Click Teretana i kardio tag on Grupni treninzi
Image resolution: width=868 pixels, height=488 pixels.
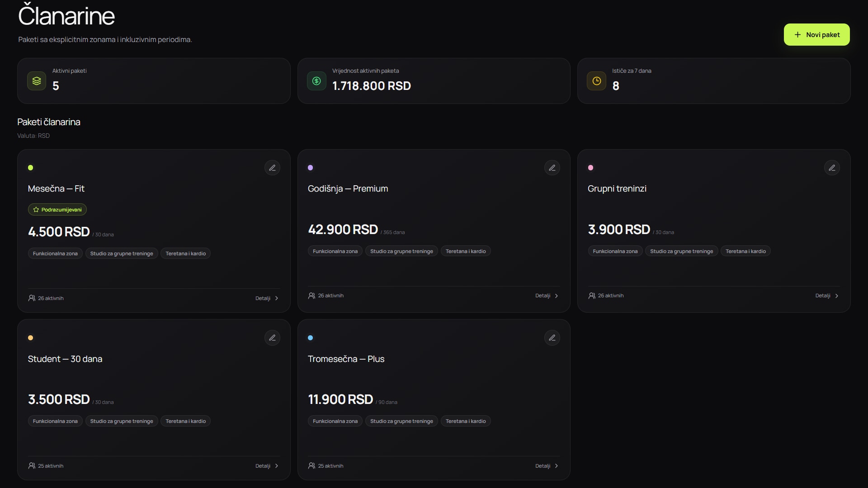[x=745, y=251]
